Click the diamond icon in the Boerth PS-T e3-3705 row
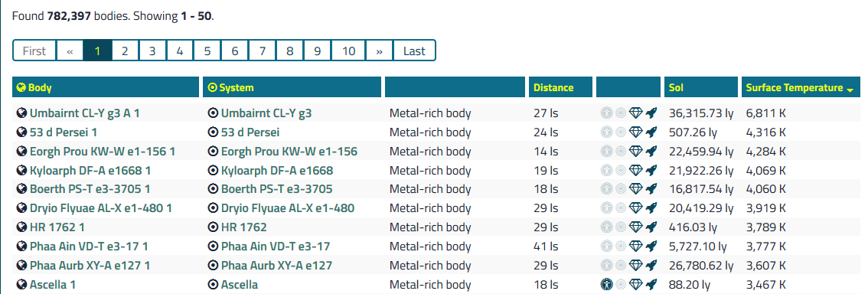868x294 pixels. (x=635, y=189)
